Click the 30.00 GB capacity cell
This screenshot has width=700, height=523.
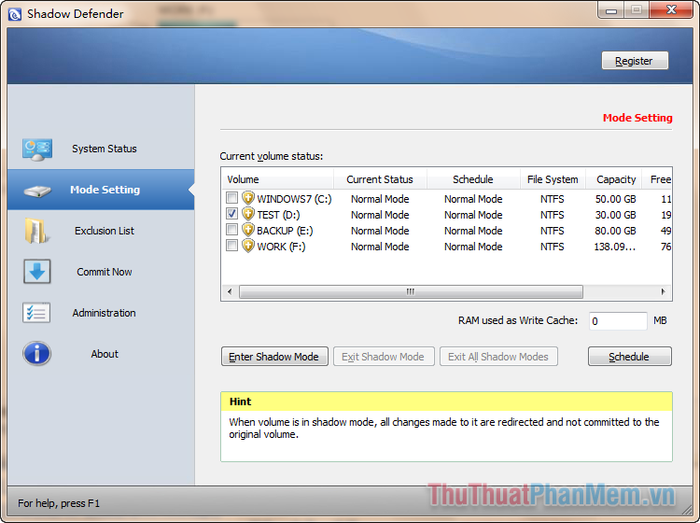tap(615, 215)
